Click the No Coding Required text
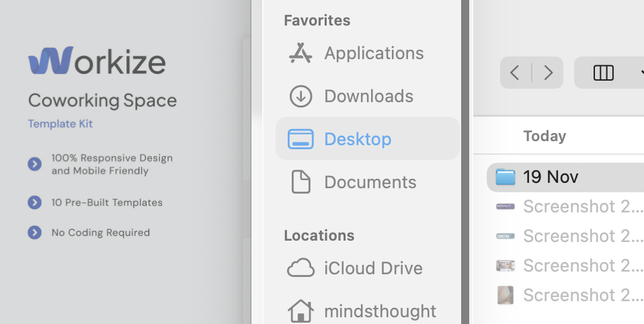The width and height of the screenshot is (644, 324). tap(101, 233)
